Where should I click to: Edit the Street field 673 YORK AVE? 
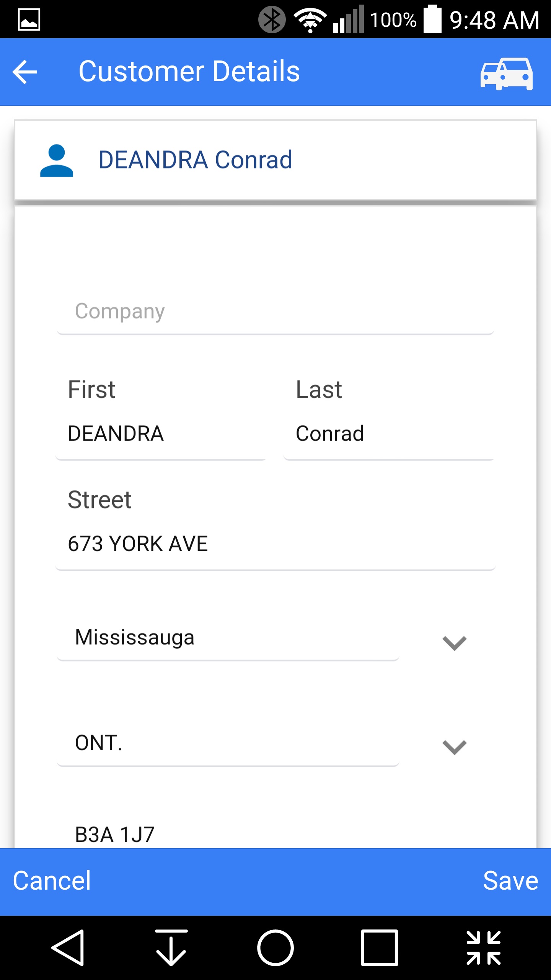(275, 544)
